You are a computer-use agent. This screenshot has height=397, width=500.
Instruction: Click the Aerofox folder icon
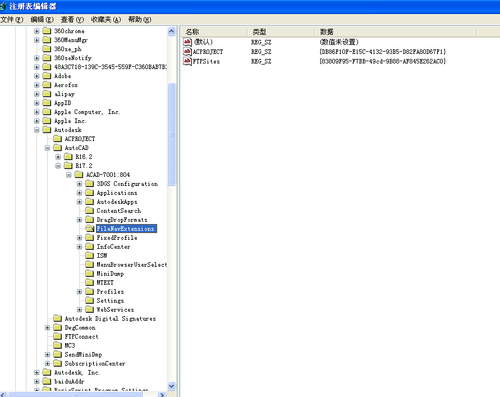(x=47, y=85)
